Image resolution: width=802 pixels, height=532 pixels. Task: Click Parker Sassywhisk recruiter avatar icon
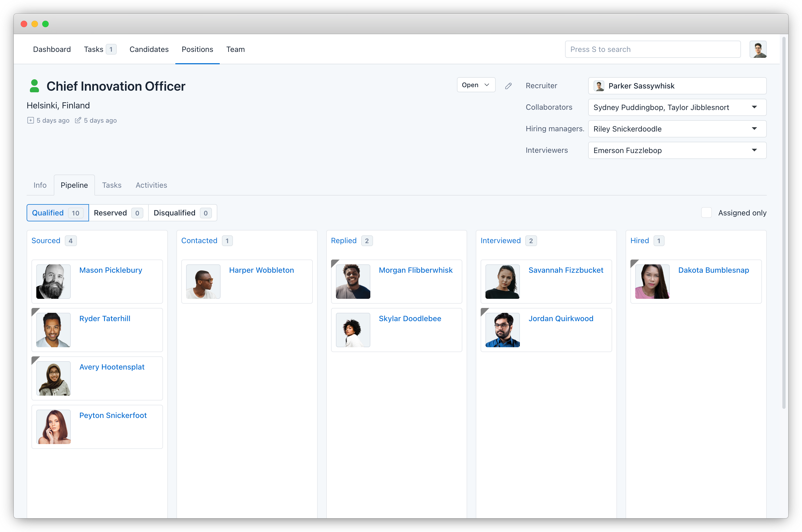click(599, 86)
